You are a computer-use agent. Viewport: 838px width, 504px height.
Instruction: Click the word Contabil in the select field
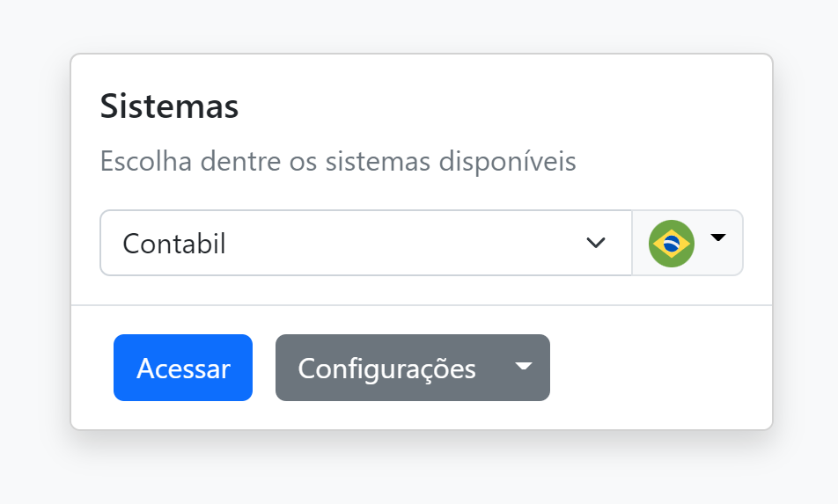(174, 243)
